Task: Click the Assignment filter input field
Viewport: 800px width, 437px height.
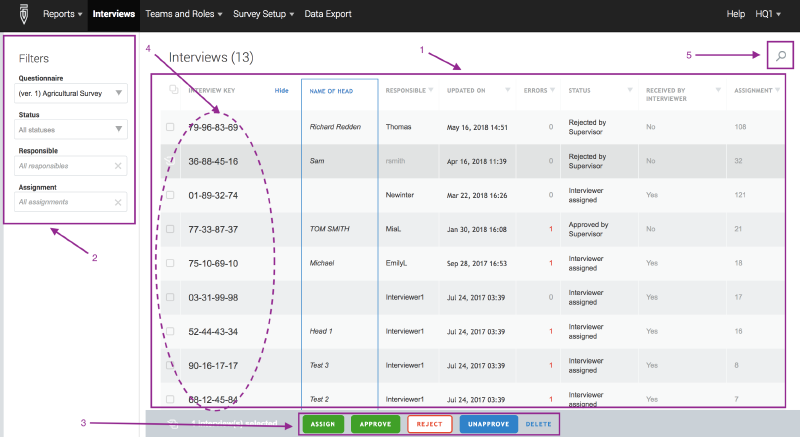Action: point(62,202)
